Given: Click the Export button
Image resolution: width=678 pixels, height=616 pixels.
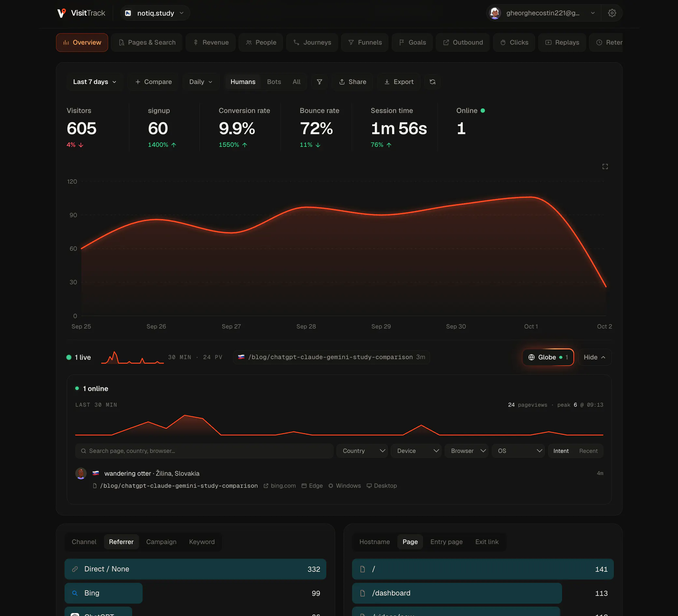Looking at the screenshot, I should (x=399, y=82).
